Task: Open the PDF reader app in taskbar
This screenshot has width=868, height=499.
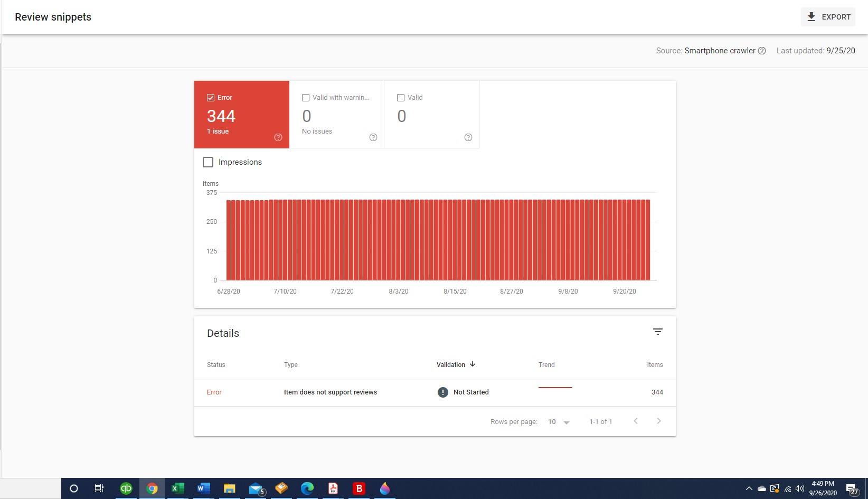Action: coord(333,488)
